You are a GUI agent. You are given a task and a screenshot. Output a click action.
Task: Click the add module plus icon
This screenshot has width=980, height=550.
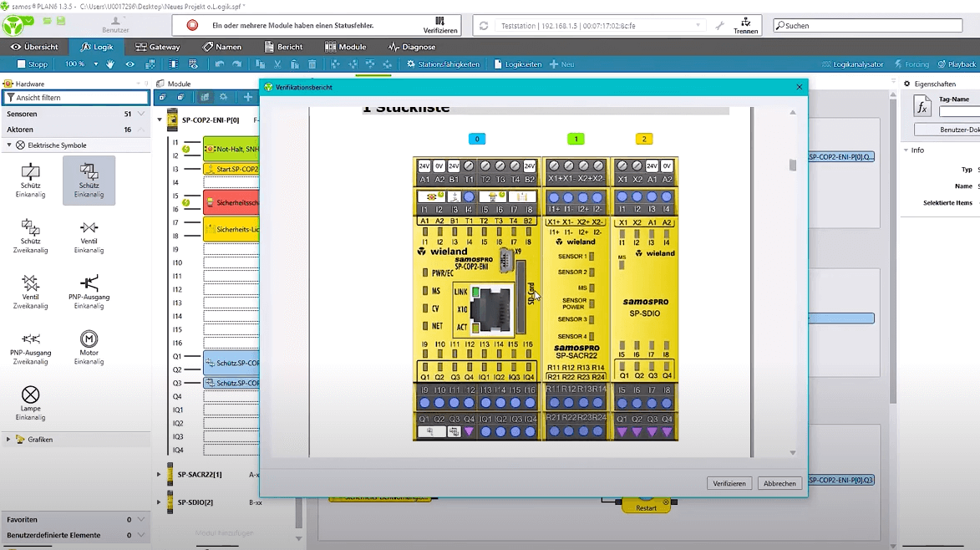(x=247, y=97)
